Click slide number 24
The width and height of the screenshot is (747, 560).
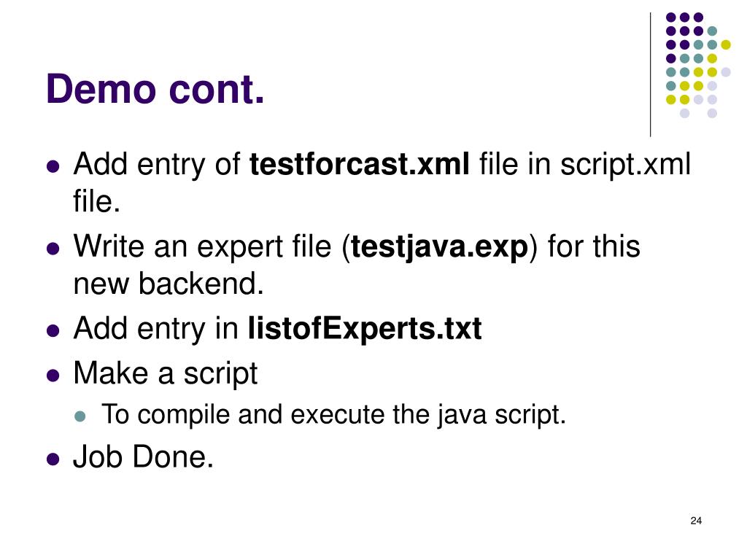(x=695, y=521)
